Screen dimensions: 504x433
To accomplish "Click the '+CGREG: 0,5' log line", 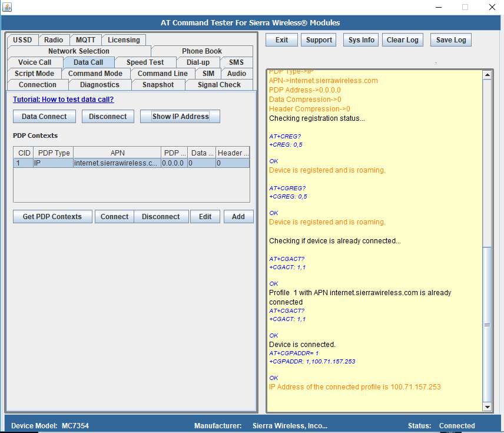I will click(288, 197).
